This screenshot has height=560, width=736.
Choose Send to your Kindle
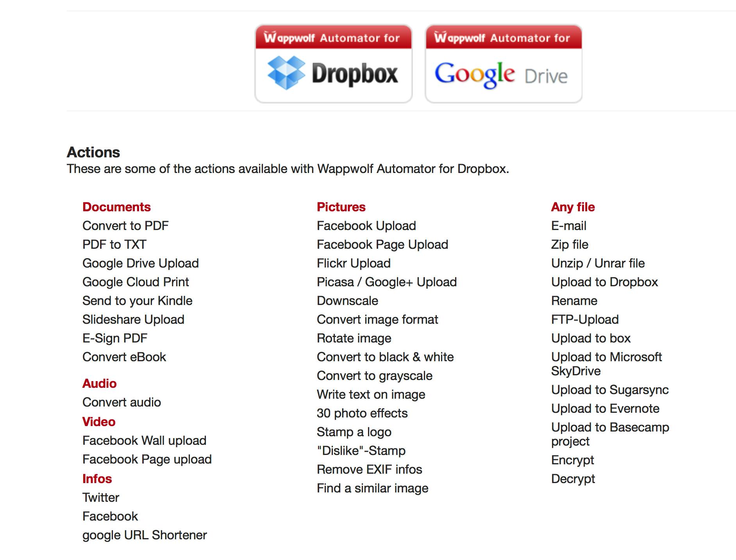click(x=137, y=301)
